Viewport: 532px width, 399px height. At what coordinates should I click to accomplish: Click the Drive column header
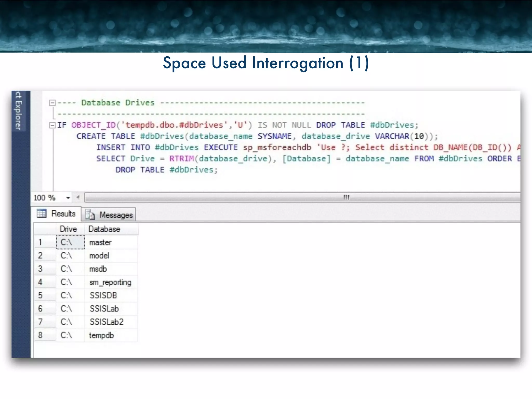pos(68,229)
